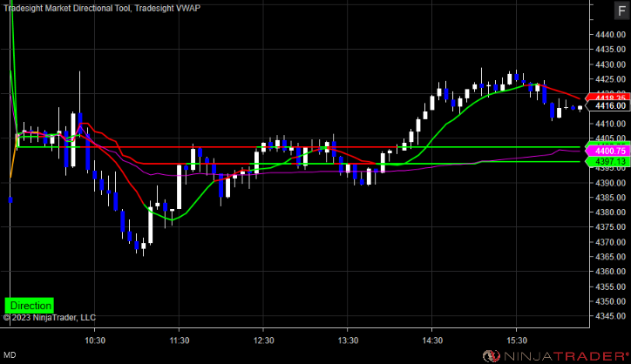Screen dimensions: 631x364
Task: Click the 4360.00 price axis label
Action: (610, 272)
